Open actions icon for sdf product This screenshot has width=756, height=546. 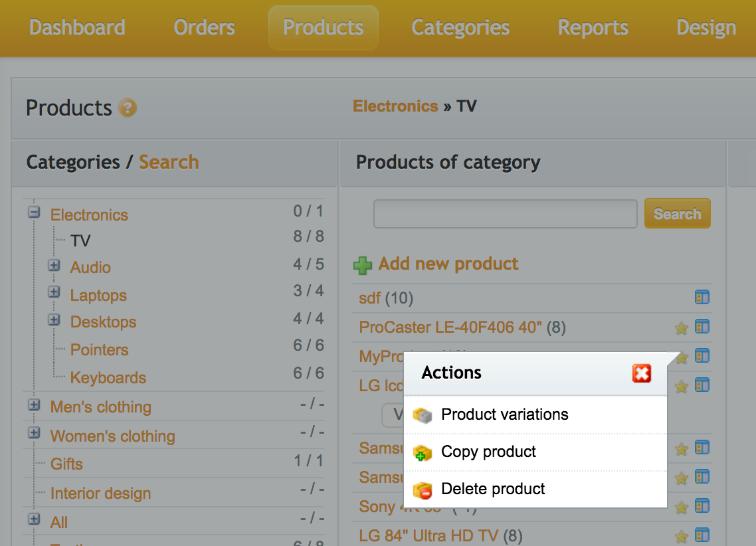click(702, 297)
